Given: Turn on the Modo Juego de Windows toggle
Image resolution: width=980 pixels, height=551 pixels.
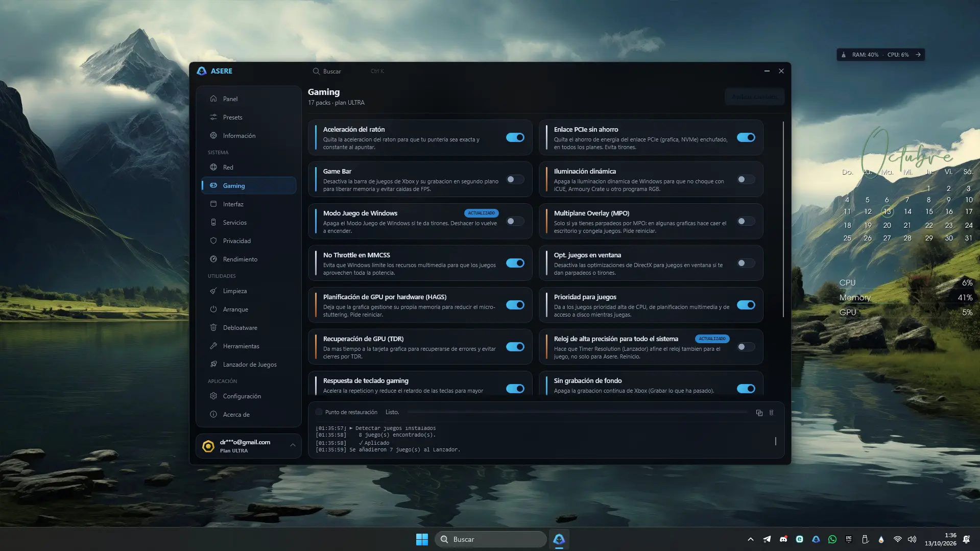Looking at the screenshot, I should [515, 221].
